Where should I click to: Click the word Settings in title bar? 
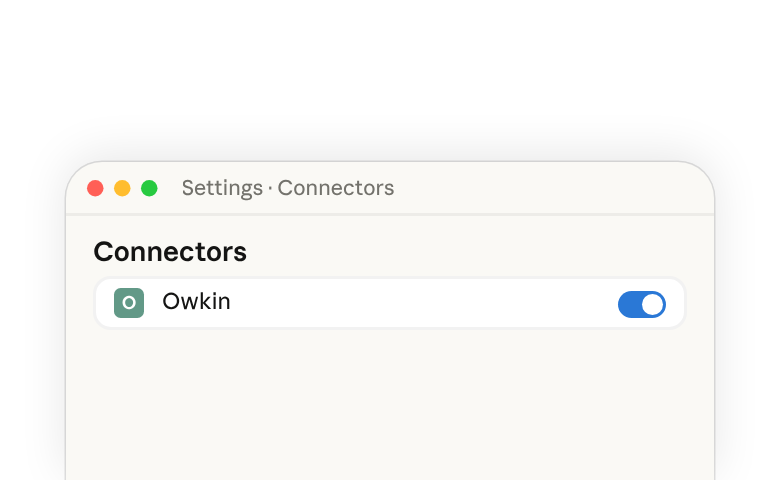point(222,189)
